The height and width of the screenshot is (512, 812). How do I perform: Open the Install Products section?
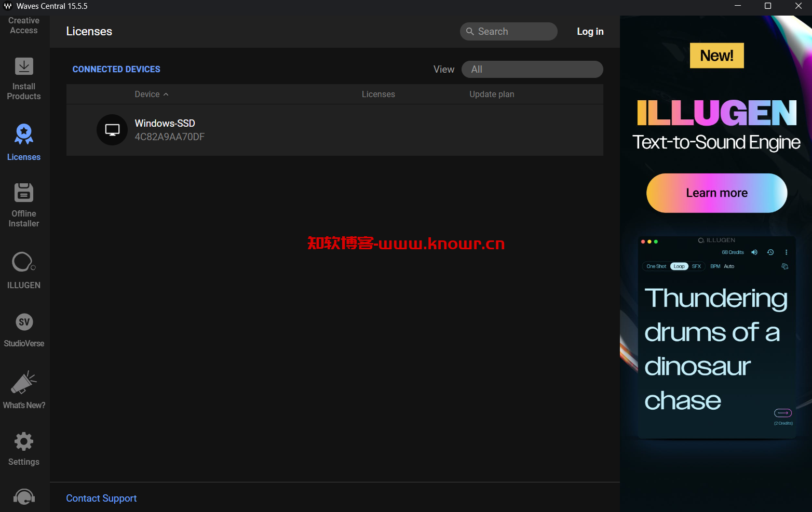(x=24, y=78)
